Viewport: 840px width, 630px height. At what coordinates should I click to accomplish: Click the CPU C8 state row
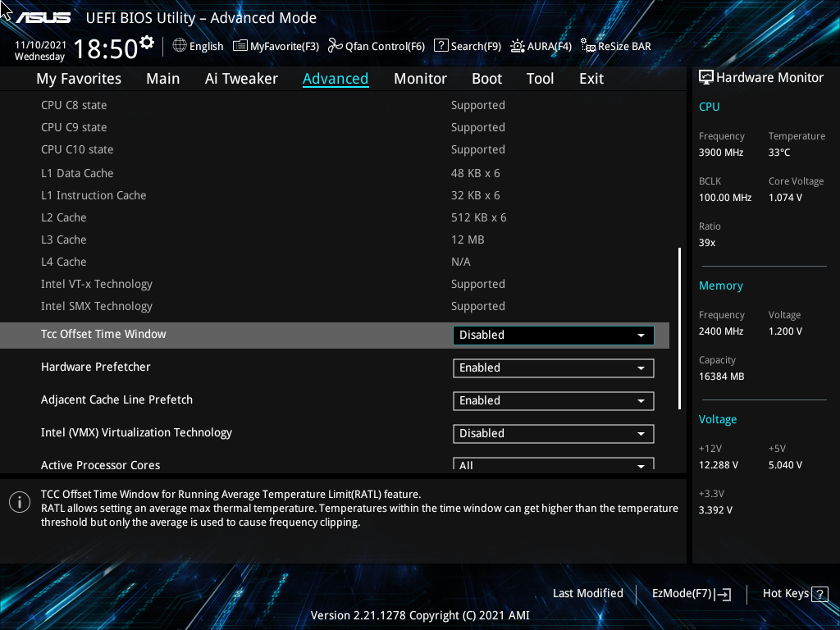pos(335,106)
